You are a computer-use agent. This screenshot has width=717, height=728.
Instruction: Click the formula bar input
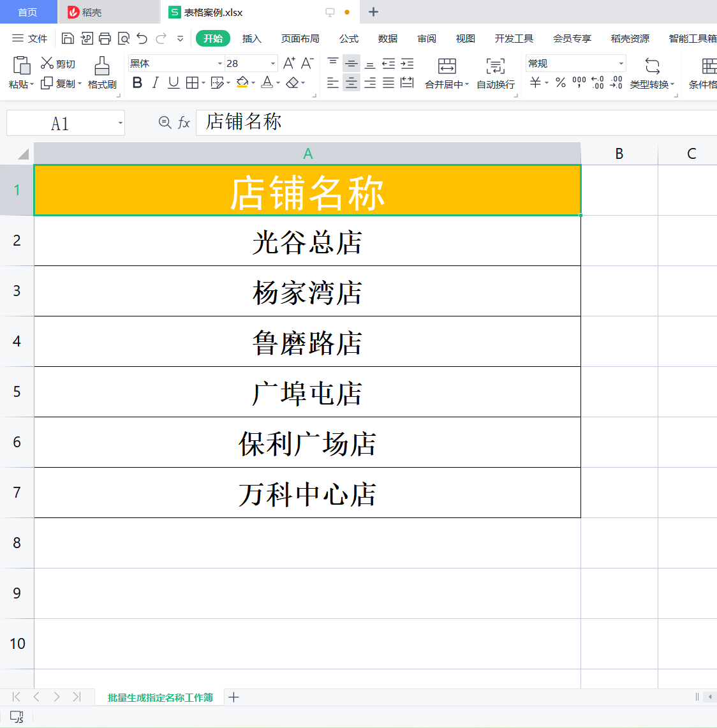click(457, 123)
